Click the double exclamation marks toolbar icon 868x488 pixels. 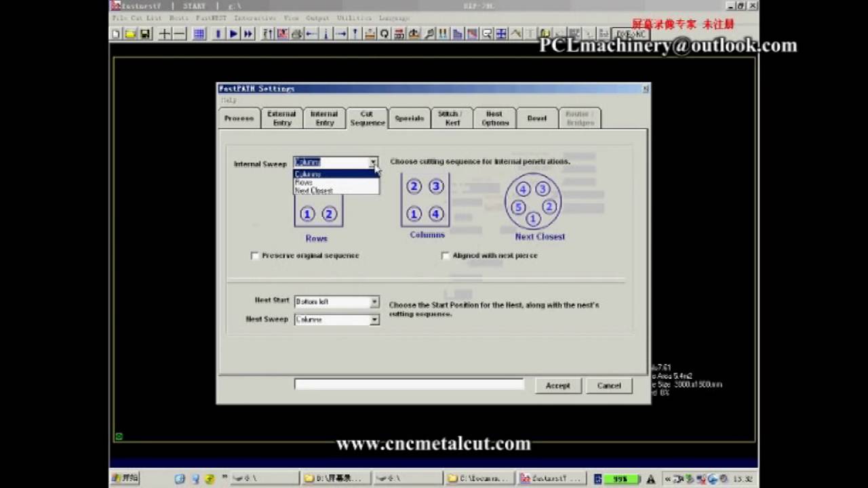pyautogui.click(x=442, y=33)
